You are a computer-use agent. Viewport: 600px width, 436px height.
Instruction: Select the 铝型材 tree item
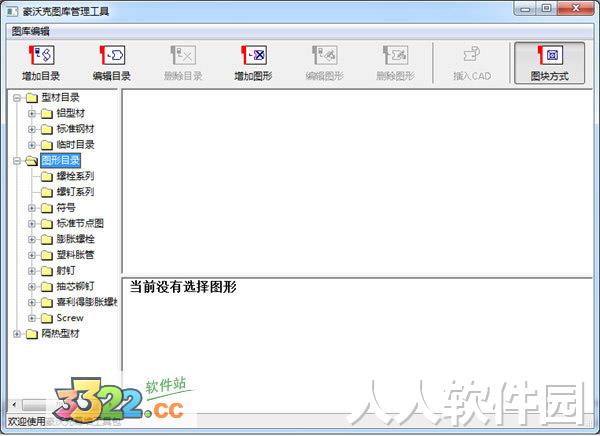click(70, 113)
